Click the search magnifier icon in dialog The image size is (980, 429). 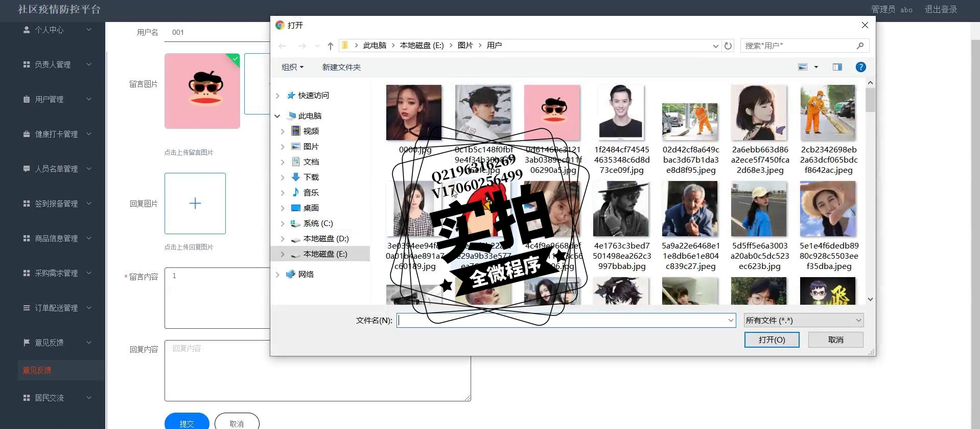point(860,46)
